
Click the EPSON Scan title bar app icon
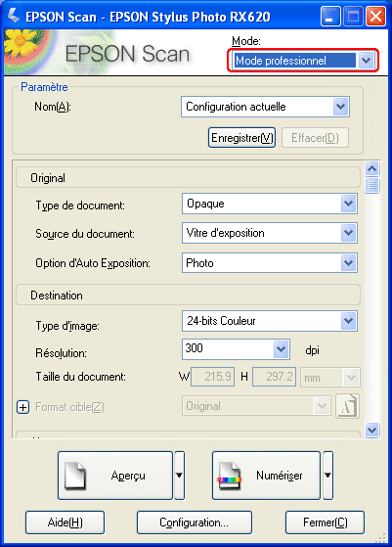pyautogui.click(x=14, y=16)
